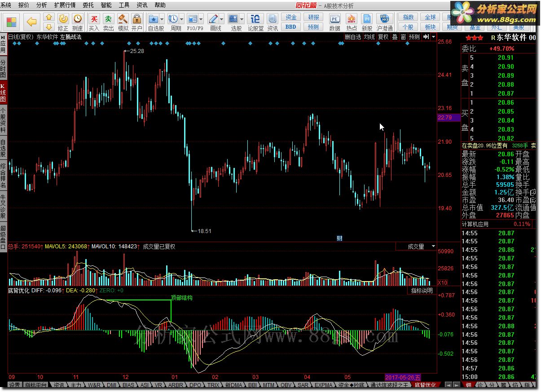Go back with the yellow left arrow
Image resolution: width=541 pixels, height=392 pixels.
click(31, 22)
